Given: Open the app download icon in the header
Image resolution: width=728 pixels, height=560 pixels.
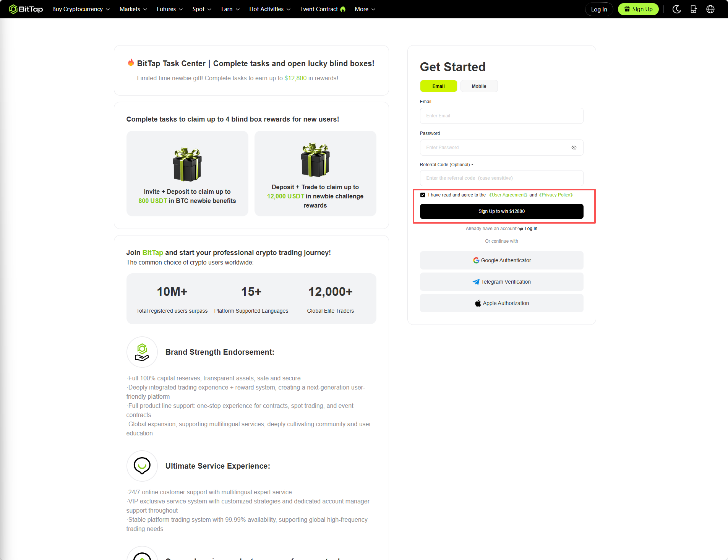Looking at the screenshot, I should [x=694, y=9].
